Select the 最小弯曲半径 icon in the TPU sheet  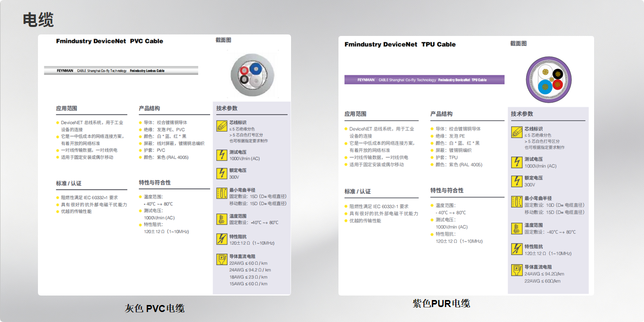pyautogui.click(x=517, y=202)
